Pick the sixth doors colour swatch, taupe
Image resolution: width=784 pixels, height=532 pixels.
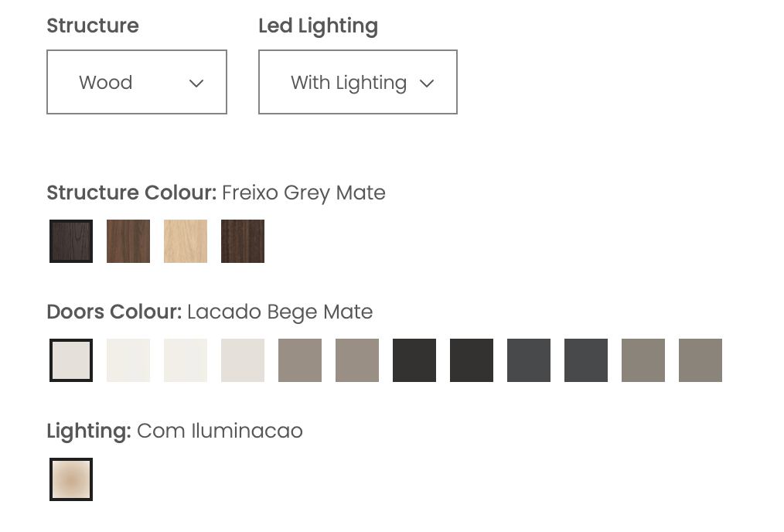point(357,360)
